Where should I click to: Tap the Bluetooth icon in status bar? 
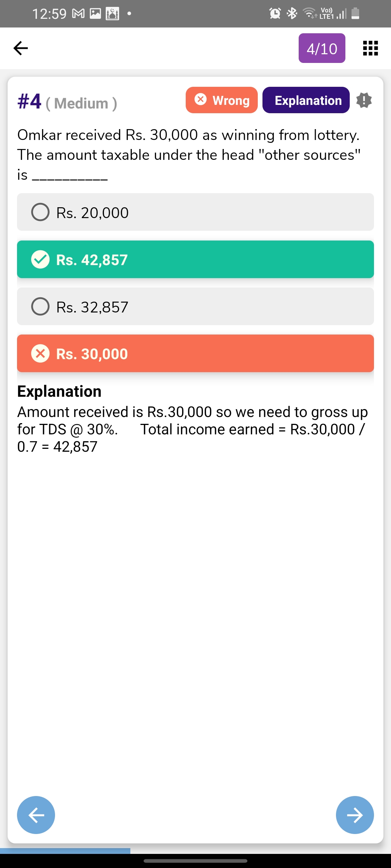[x=292, y=14]
